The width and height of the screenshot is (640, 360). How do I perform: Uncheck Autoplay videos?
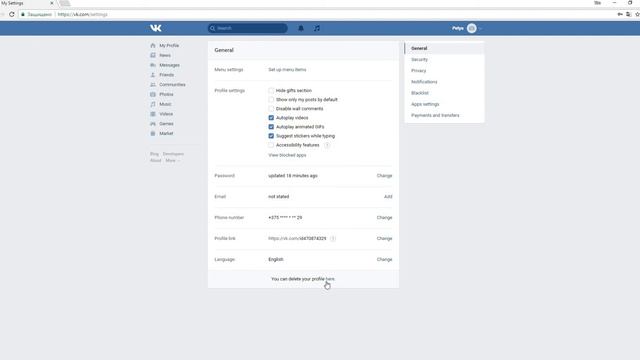(271, 118)
